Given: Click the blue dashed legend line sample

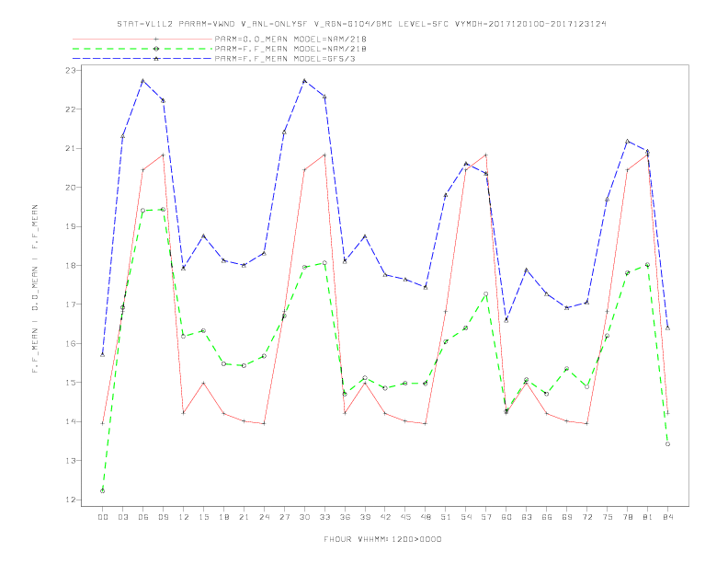Looking at the screenshot, I should coord(142,59).
